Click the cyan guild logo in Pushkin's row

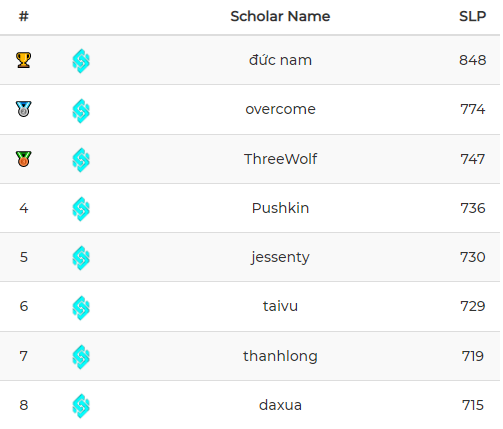pos(81,209)
